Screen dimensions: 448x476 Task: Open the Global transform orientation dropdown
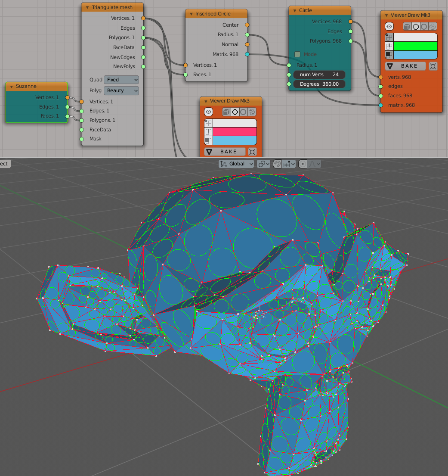[237, 164]
